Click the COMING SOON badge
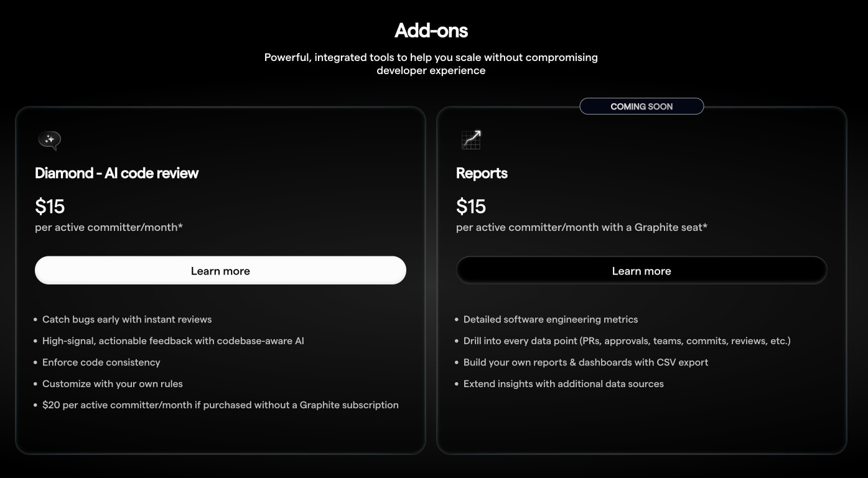The width and height of the screenshot is (868, 478). click(x=642, y=106)
